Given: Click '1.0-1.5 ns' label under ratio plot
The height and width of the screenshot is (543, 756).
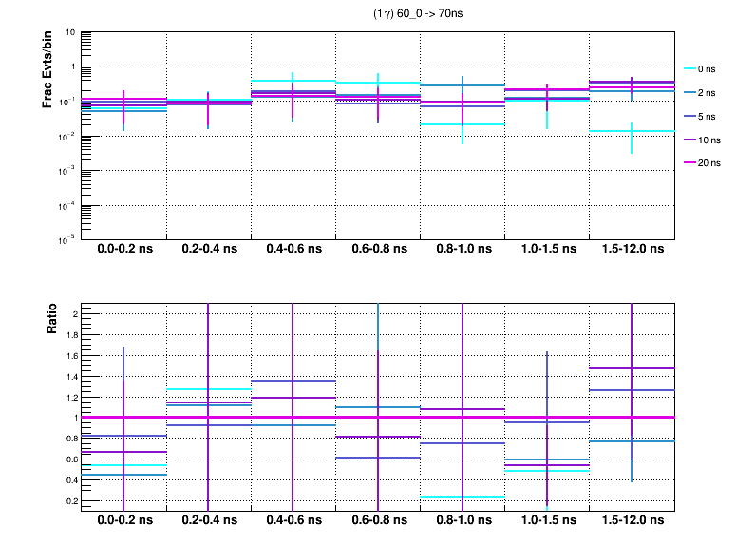Looking at the screenshot, I should 547,521.
